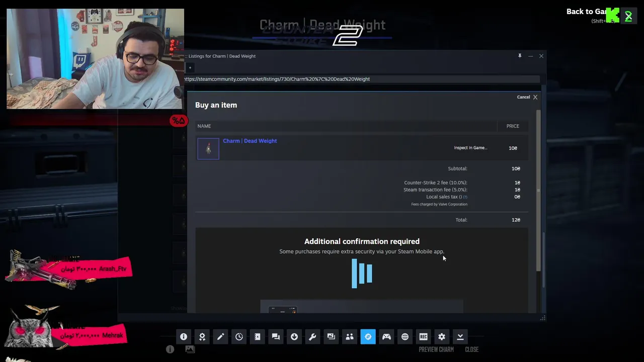This screenshot has height=362, width=644.
Task: Open the Charm | Dead Weight item link
Action: (250, 141)
